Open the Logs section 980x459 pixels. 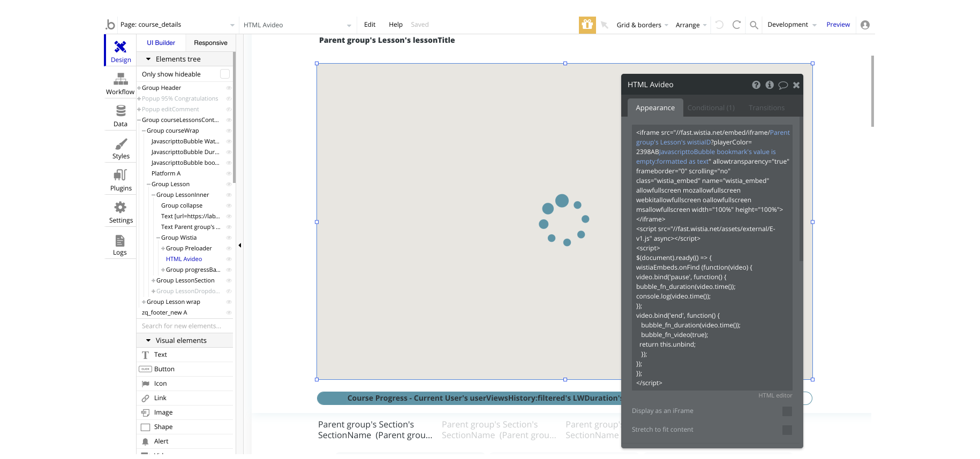coord(120,244)
